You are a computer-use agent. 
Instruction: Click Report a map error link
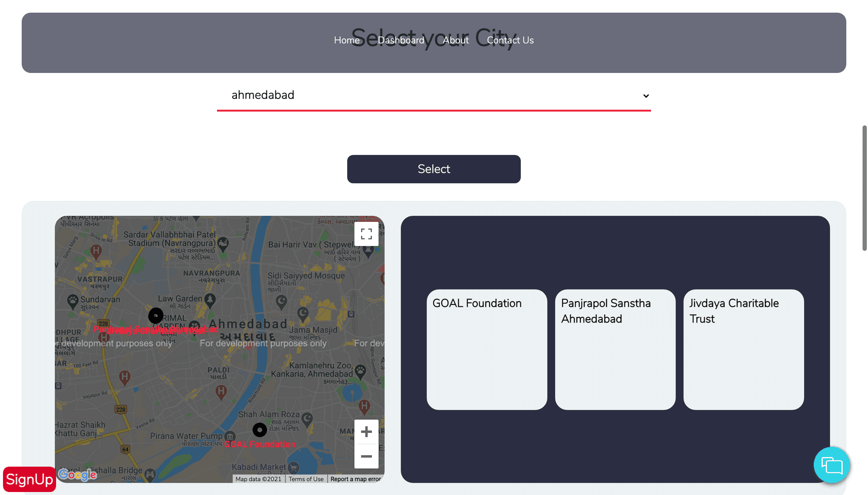(x=356, y=479)
